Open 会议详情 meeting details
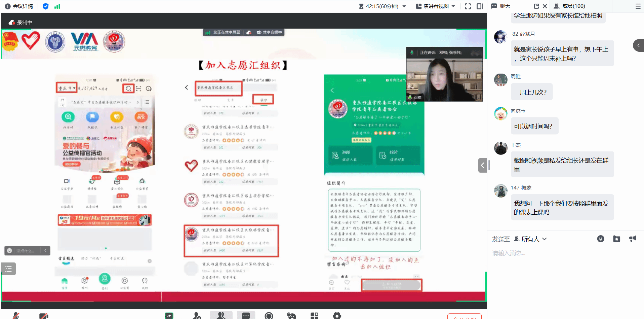Screen dimensions: 644x319 click(19, 6)
